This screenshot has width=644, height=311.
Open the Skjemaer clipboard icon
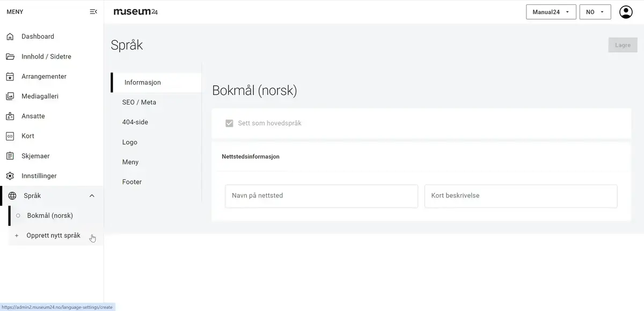pyautogui.click(x=10, y=156)
